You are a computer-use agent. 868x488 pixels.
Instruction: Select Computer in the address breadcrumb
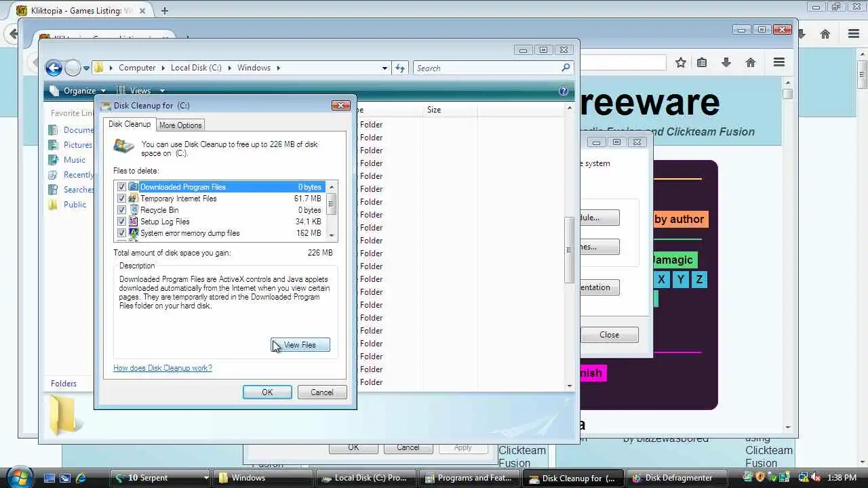[137, 68]
